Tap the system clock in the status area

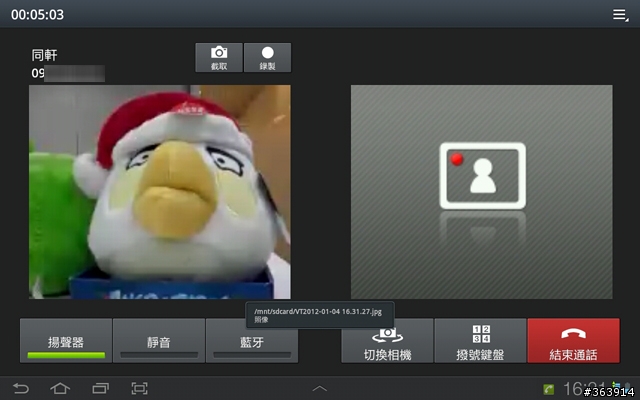[x=584, y=389]
